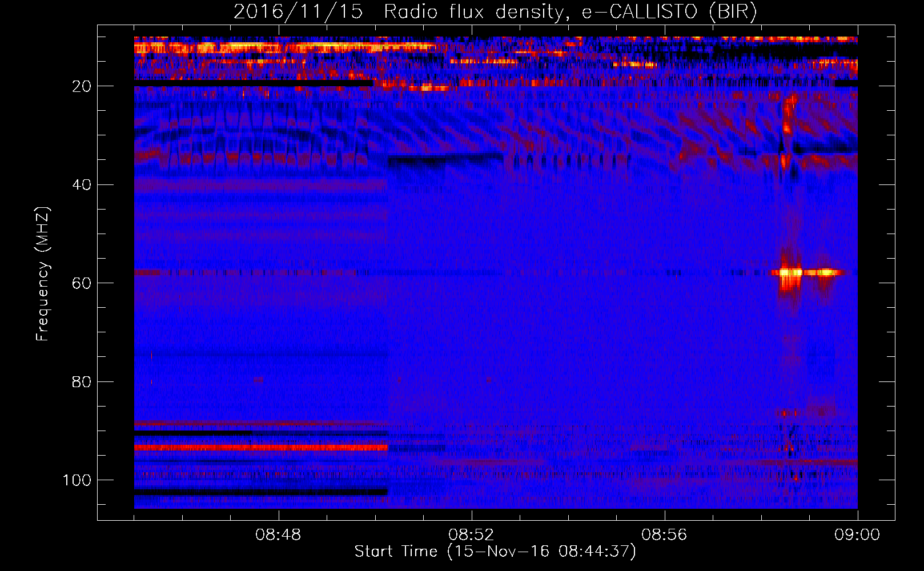Viewport: 924px width, 571px height.
Task: Click the "Start Time (15-Nov-16 08:44:37)" axis label
Action: pos(495,552)
